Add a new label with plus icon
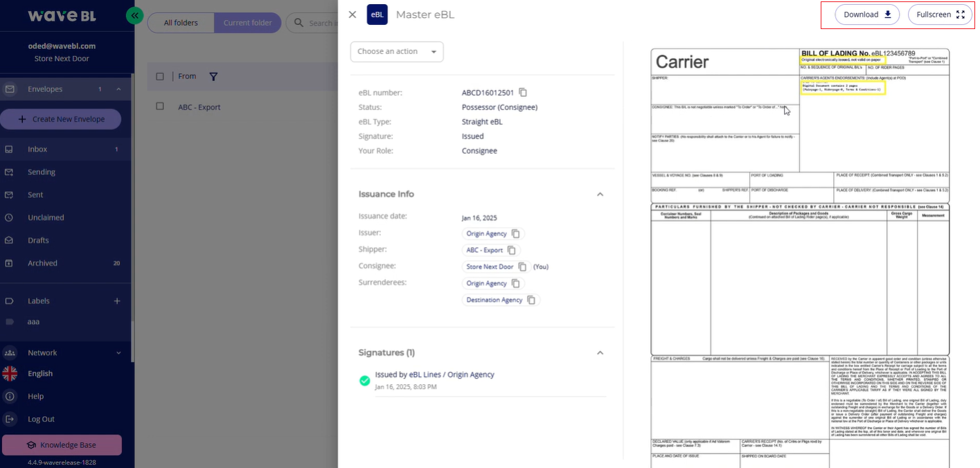980x468 pixels. [x=117, y=301]
